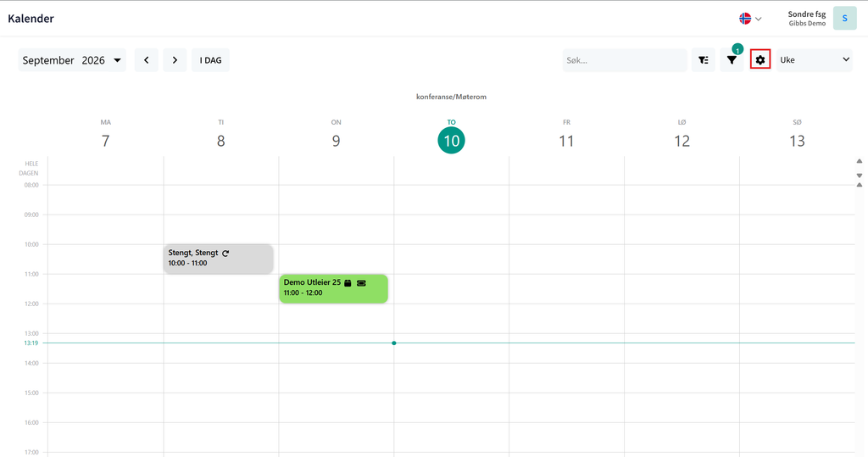Open the Demo Utleier 25 booking

click(x=333, y=288)
